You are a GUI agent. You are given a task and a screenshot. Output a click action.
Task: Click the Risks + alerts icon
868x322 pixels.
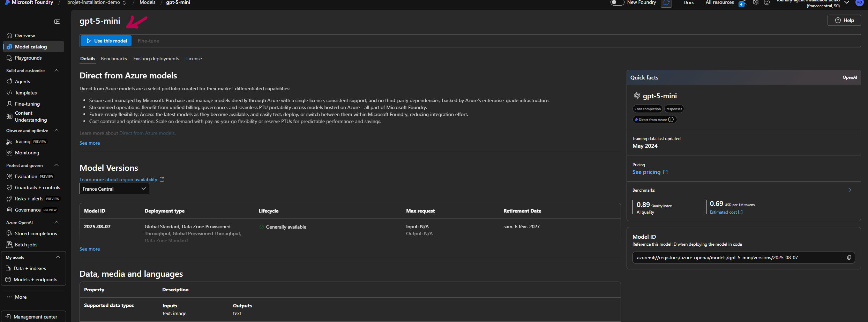coord(9,199)
